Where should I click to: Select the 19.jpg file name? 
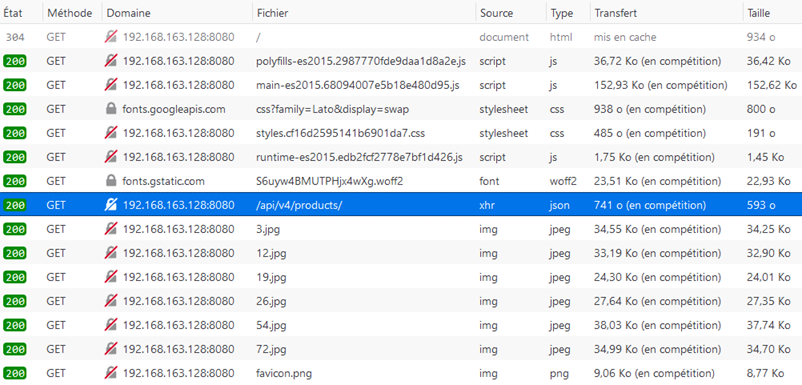coord(271,278)
